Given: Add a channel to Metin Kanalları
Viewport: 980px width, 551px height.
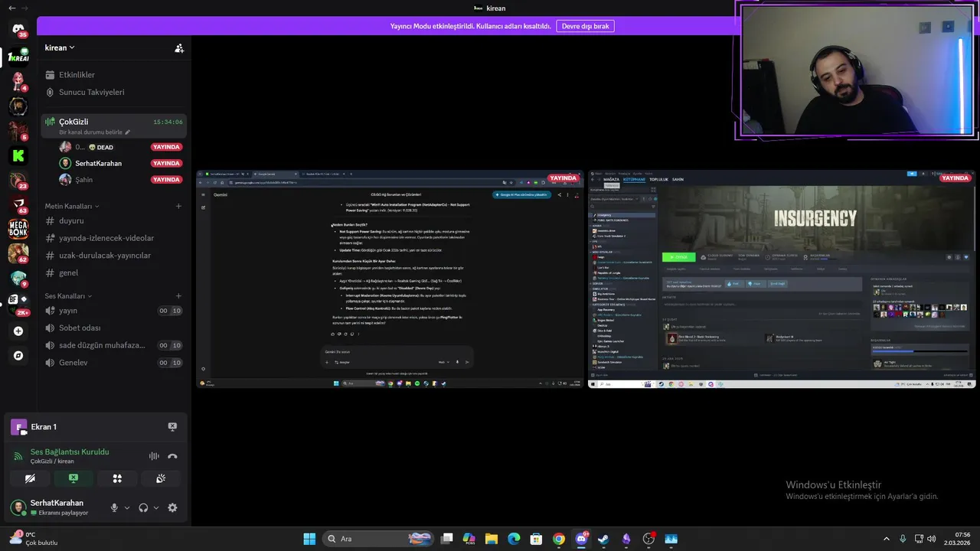Looking at the screenshot, I should tap(178, 207).
